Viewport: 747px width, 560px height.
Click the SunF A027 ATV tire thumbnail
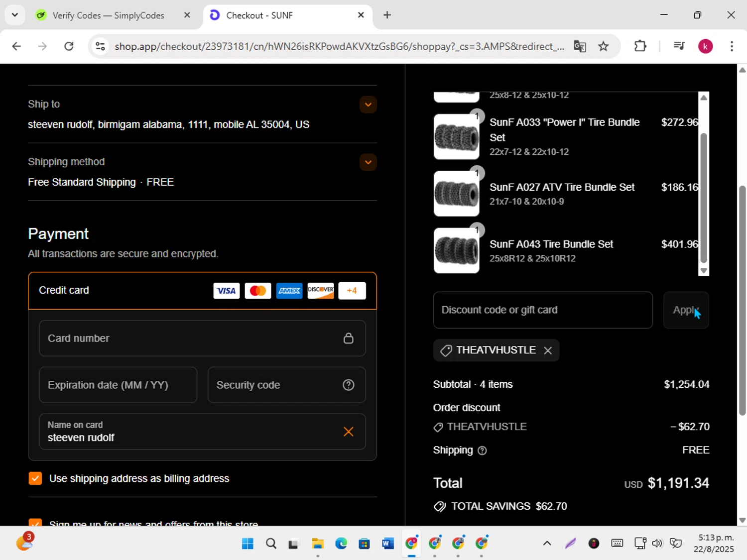457,194
